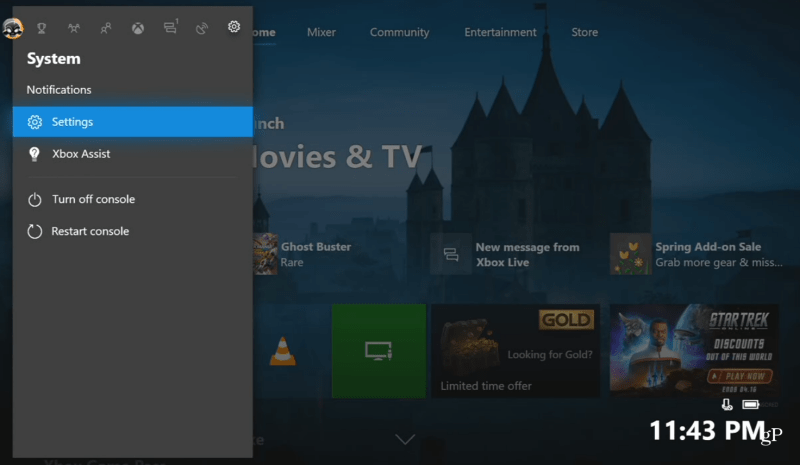Click the circular restart icon
The image size is (800, 465).
(35, 231)
